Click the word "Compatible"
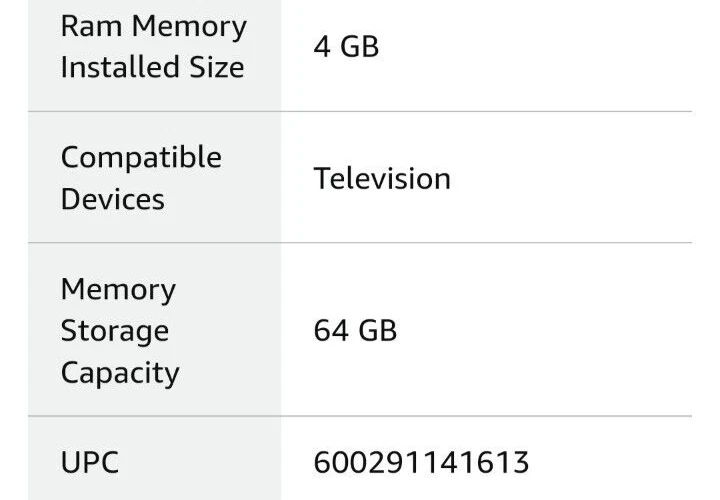The height and width of the screenshot is (500, 720). pyautogui.click(x=141, y=157)
